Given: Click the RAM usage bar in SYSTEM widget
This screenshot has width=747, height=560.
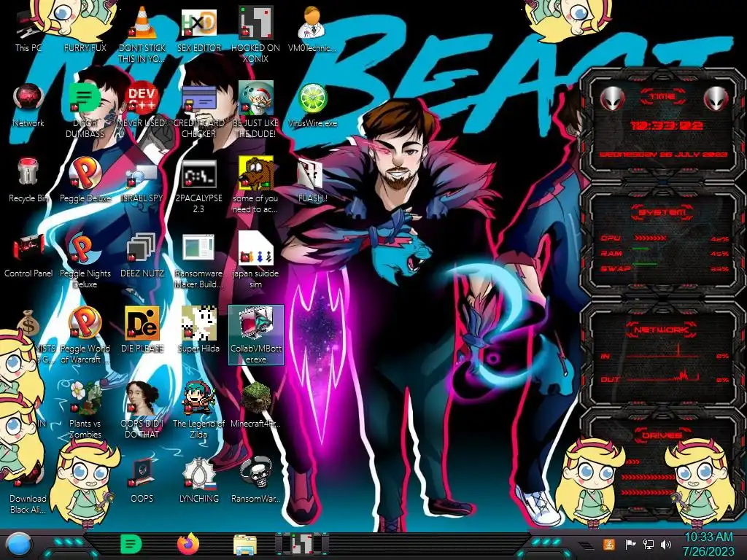Looking at the screenshot, I should 640,249.
